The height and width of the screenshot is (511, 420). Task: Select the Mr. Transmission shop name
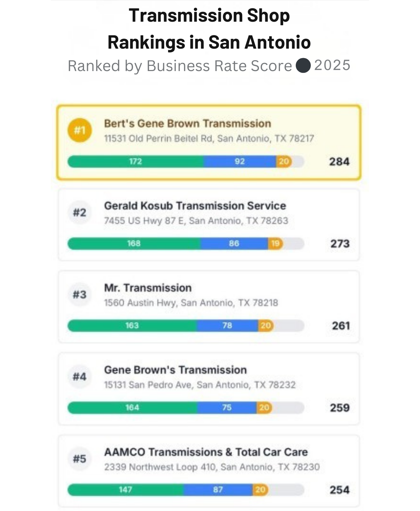tap(148, 288)
